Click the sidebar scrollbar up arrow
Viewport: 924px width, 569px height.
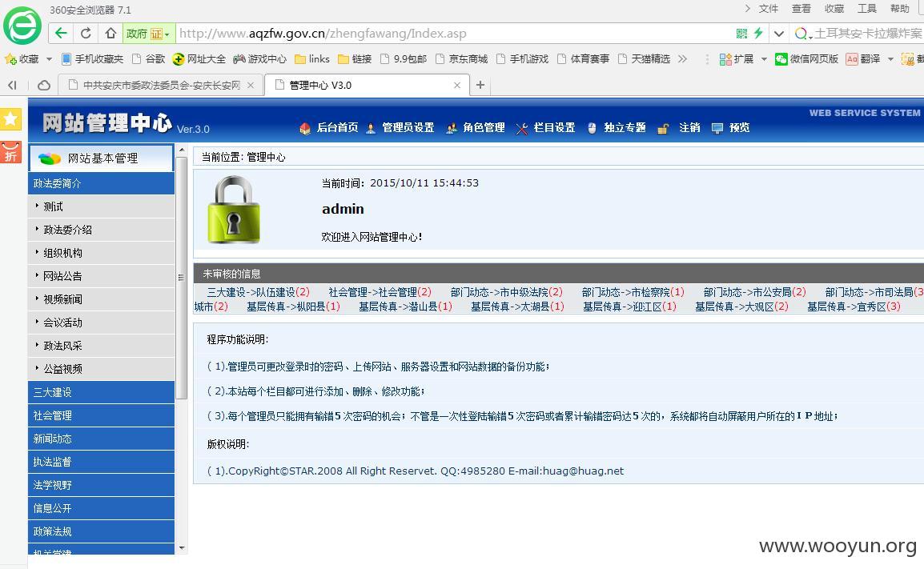(182, 150)
